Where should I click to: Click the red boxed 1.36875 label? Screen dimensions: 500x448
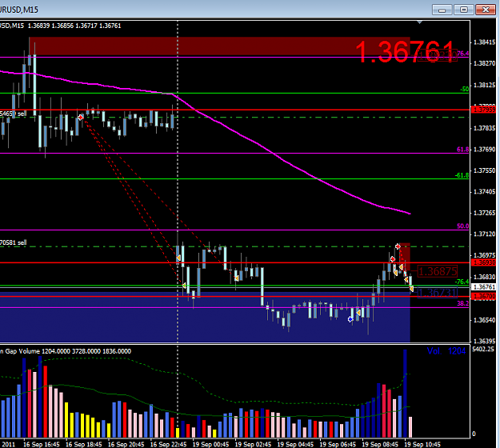click(x=438, y=272)
